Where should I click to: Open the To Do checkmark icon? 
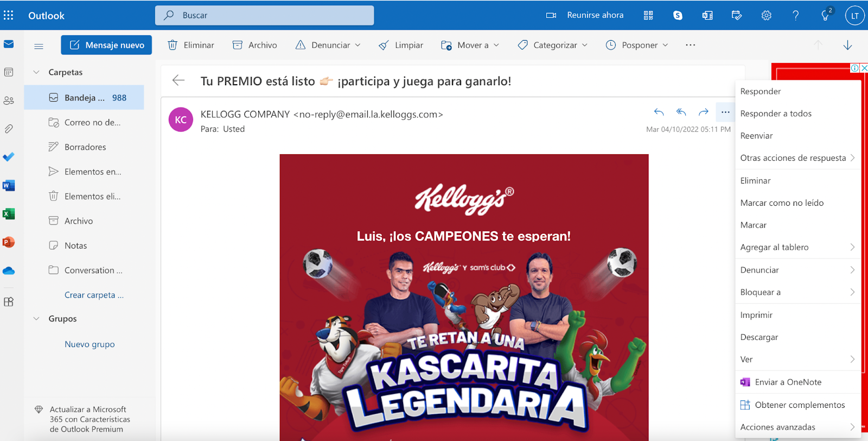point(9,157)
